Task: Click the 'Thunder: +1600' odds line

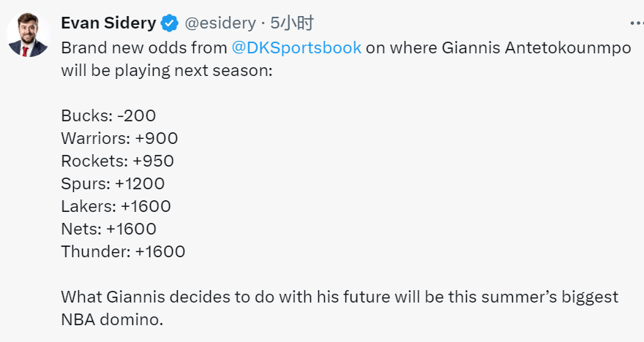Action: pyautogui.click(x=123, y=251)
